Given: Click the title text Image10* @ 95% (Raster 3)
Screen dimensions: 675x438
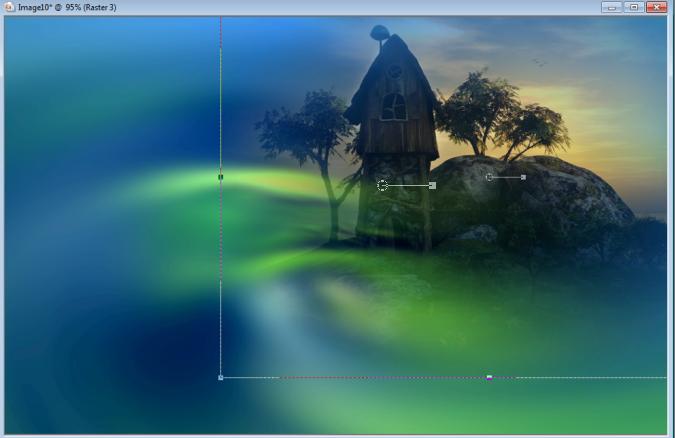Looking at the screenshot, I should click(67, 7).
